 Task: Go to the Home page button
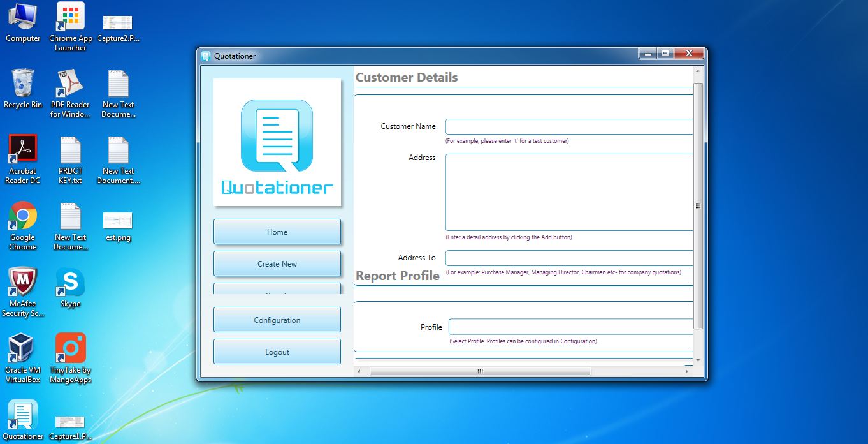(x=277, y=232)
